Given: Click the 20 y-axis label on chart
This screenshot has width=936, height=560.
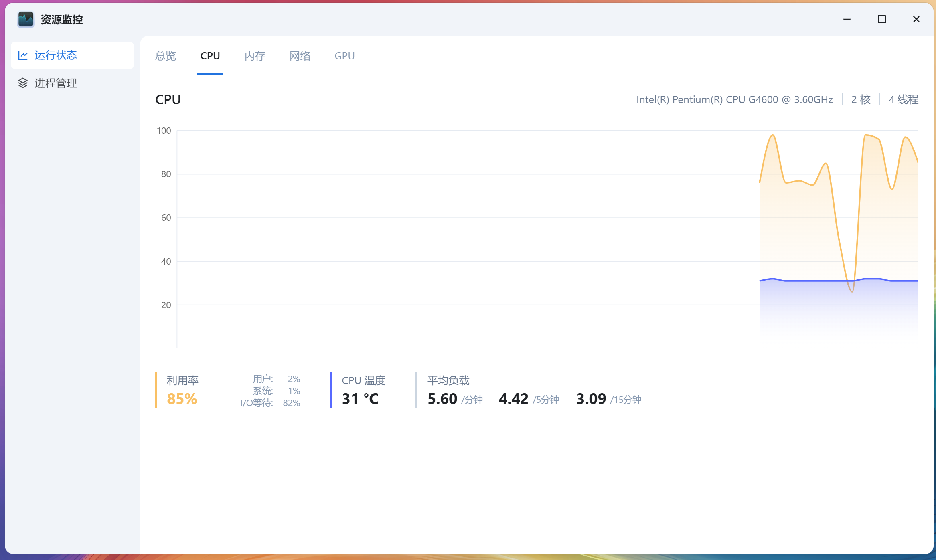Looking at the screenshot, I should coord(166,305).
